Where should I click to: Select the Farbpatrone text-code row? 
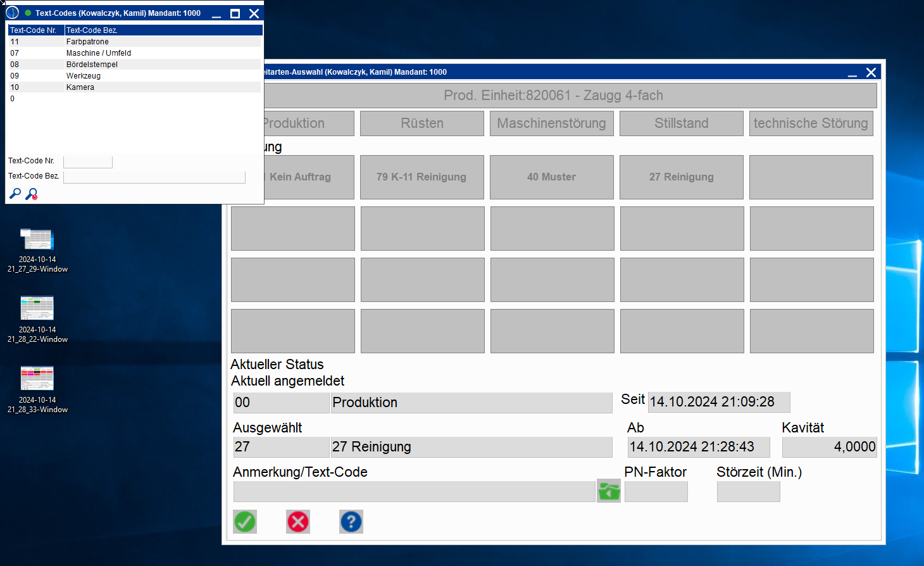point(87,42)
